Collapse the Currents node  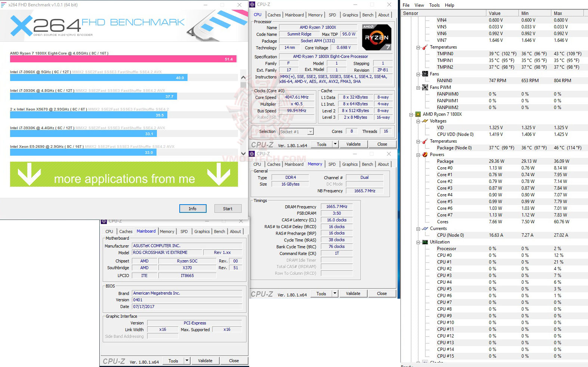click(418, 229)
